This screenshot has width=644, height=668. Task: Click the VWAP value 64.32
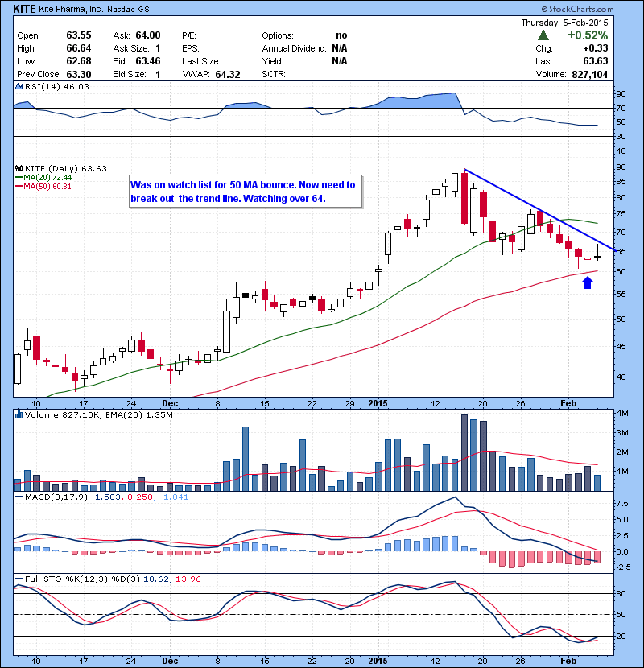click(228, 75)
